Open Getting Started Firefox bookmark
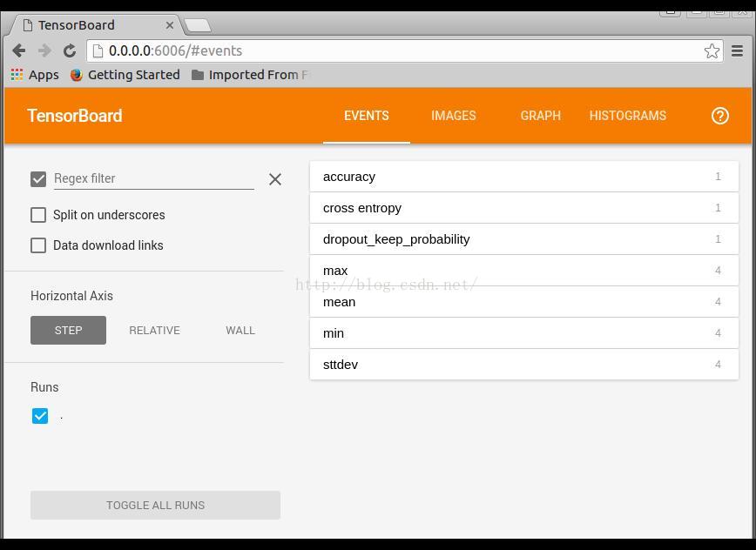Screen dimensions: 756x550 (x=125, y=75)
